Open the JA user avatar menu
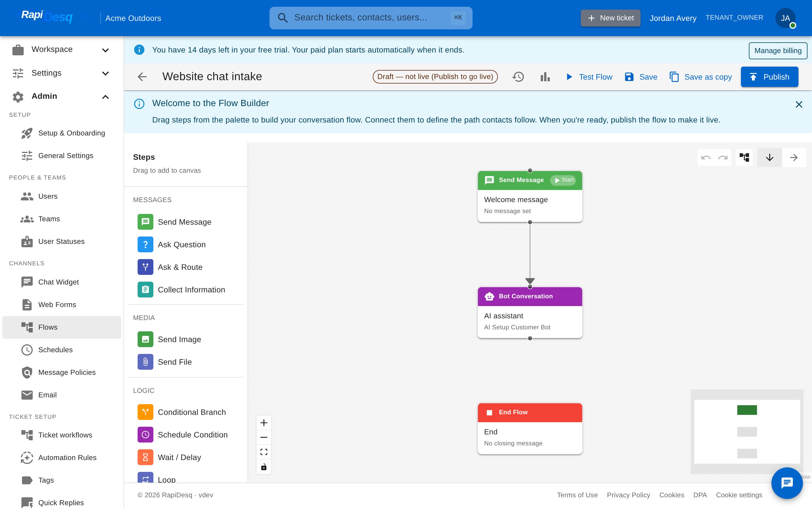 (x=785, y=18)
